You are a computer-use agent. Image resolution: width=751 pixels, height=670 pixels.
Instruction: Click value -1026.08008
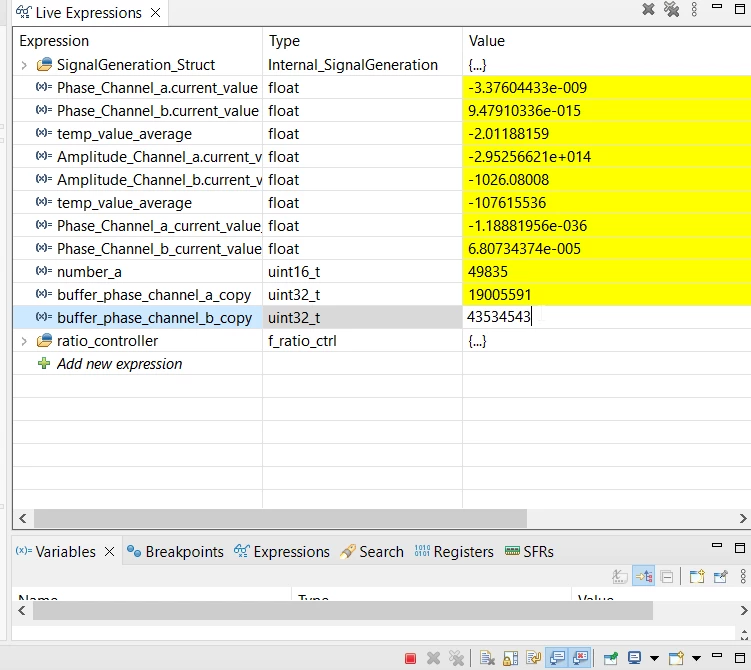click(x=508, y=180)
